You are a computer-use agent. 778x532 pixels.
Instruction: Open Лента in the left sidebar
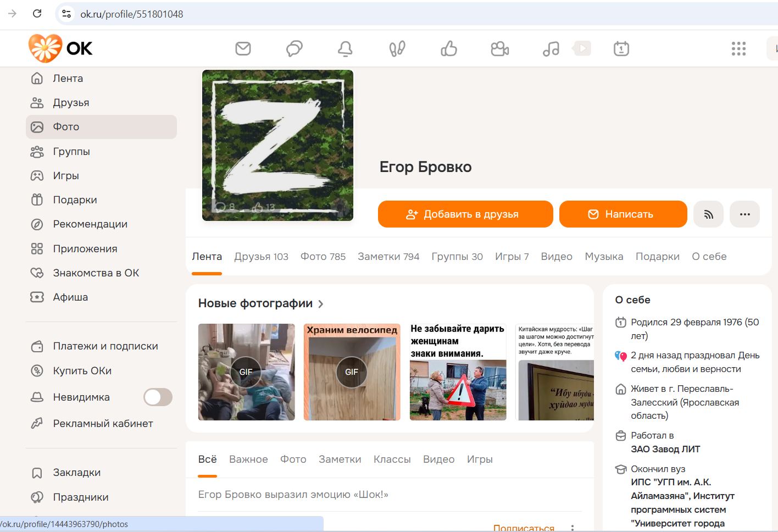tap(101, 78)
